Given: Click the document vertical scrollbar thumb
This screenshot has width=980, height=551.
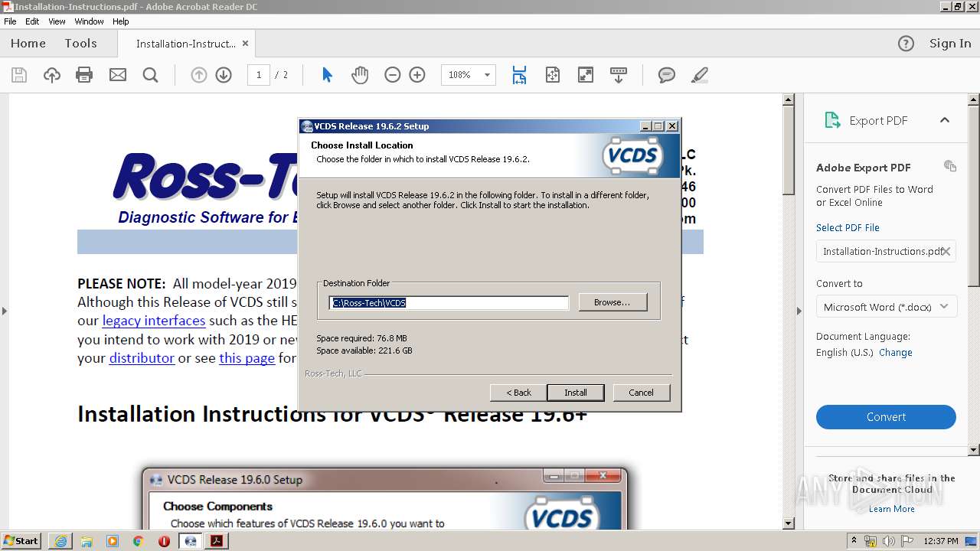Looking at the screenshot, I should point(789,151).
